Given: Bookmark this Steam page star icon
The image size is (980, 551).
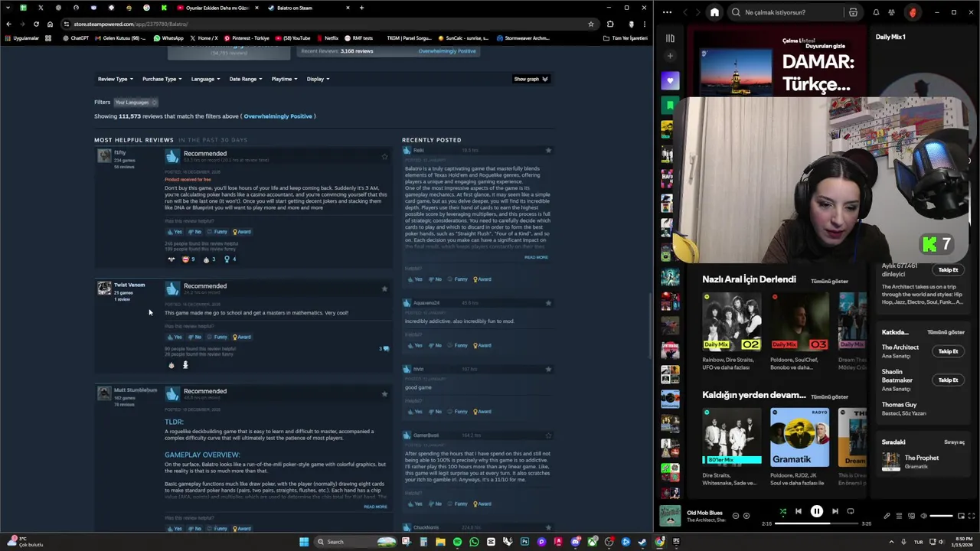Looking at the screenshot, I should coord(590,24).
